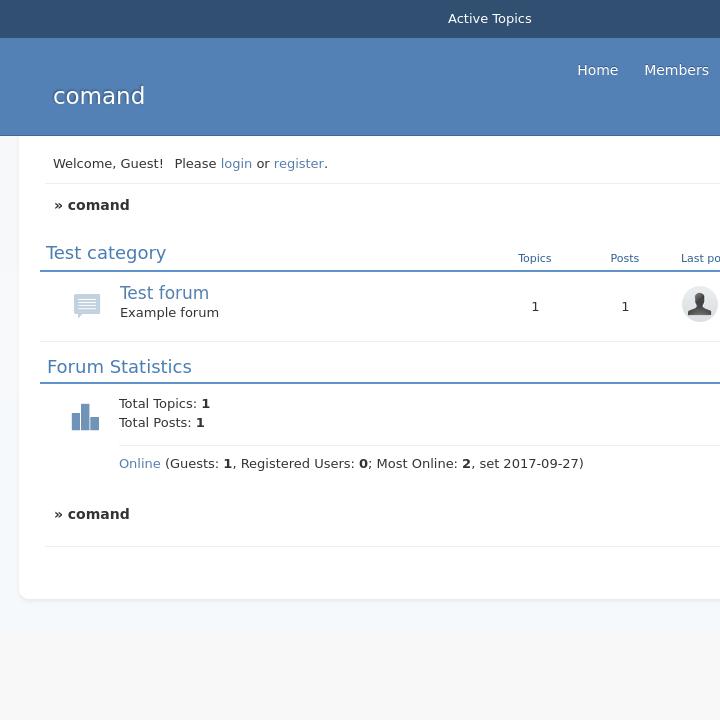Image resolution: width=720 pixels, height=720 pixels.
Task: Go to the Home page
Action: (597, 70)
